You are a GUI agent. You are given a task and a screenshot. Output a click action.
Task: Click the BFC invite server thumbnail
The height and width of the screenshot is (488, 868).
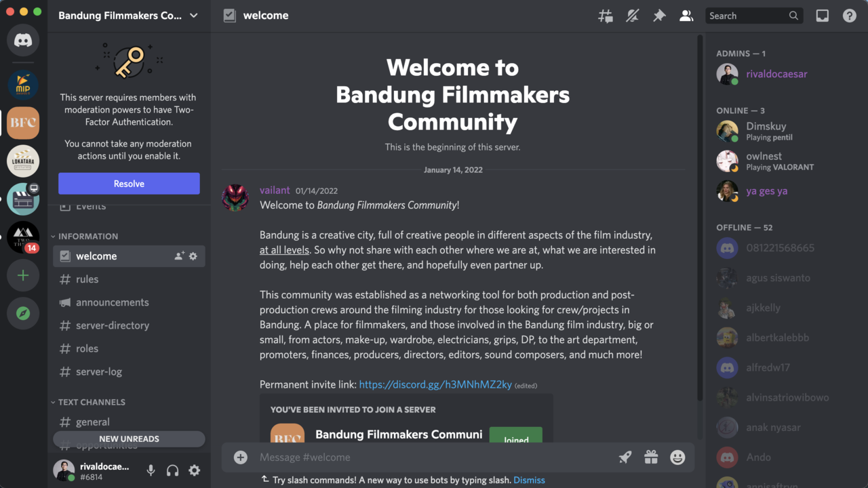pyautogui.click(x=288, y=434)
